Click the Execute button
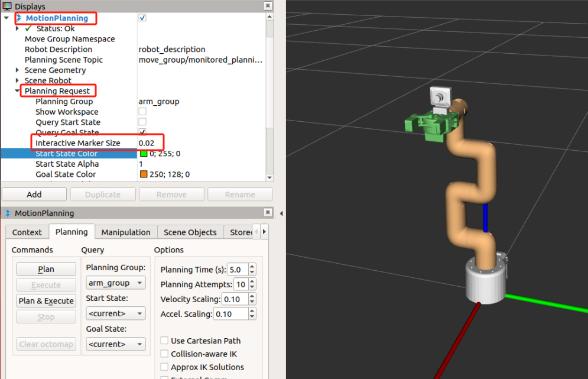Viewport: 588px width, 379px height. (46, 285)
